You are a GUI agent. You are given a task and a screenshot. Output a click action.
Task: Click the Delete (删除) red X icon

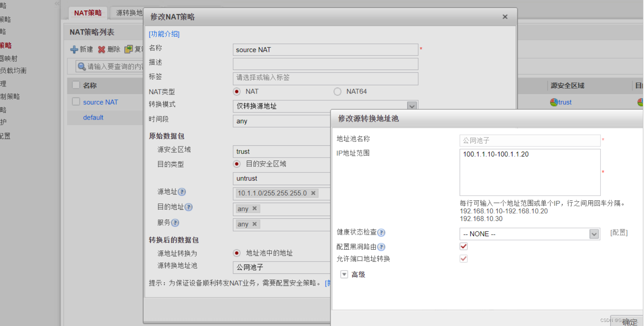pos(101,50)
